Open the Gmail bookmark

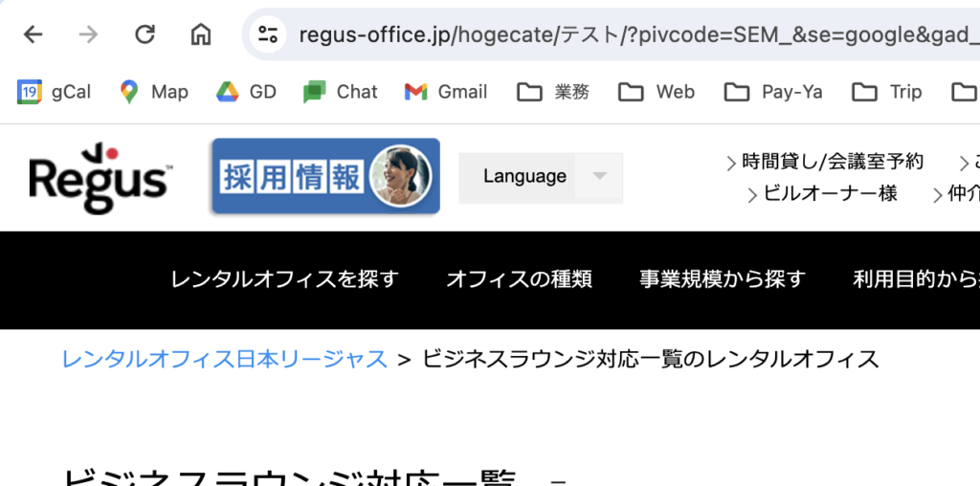tap(445, 92)
